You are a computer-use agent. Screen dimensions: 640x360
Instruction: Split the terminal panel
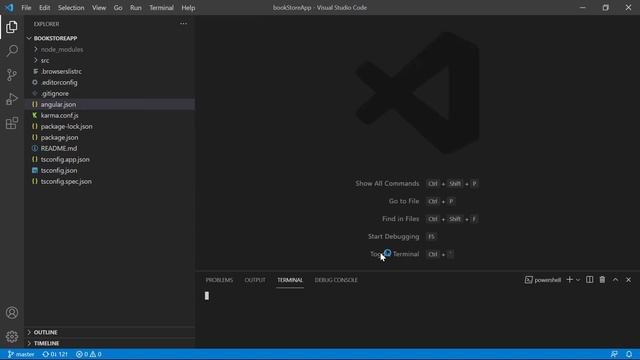589,280
